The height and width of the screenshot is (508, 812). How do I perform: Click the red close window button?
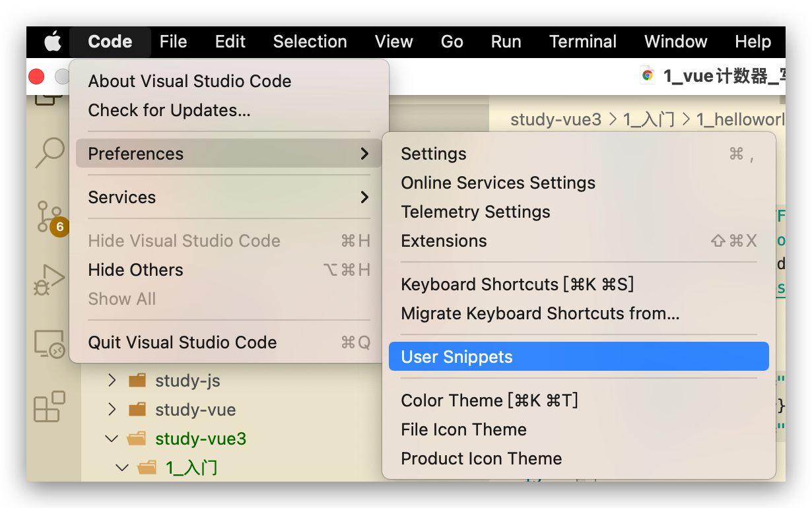37,77
